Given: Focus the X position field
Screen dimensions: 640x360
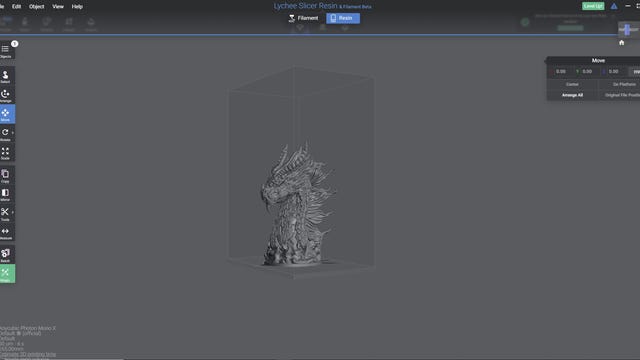Looking at the screenshot, I should 561,71.
